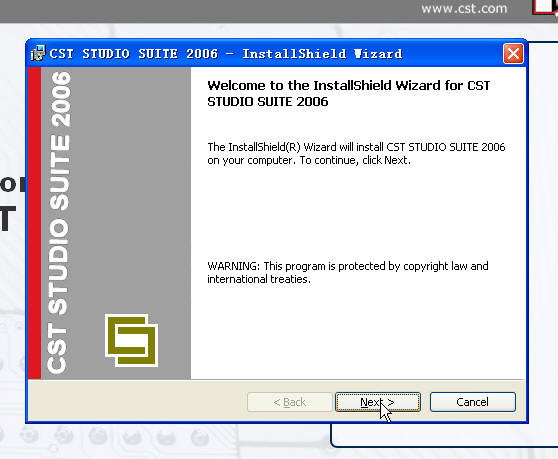
Task: Click the partially visible red icon top-right
Action: [545, 7]
